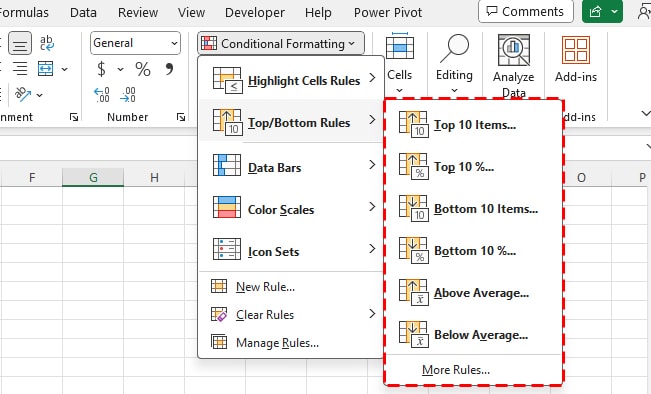
Task: Select Top 10 Items... rule
Action: point(474,124)
